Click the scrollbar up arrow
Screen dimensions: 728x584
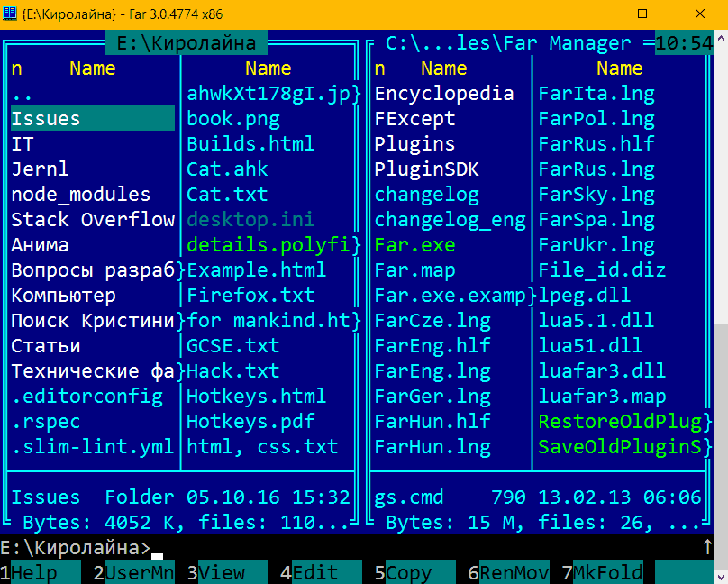coord(721,37)
